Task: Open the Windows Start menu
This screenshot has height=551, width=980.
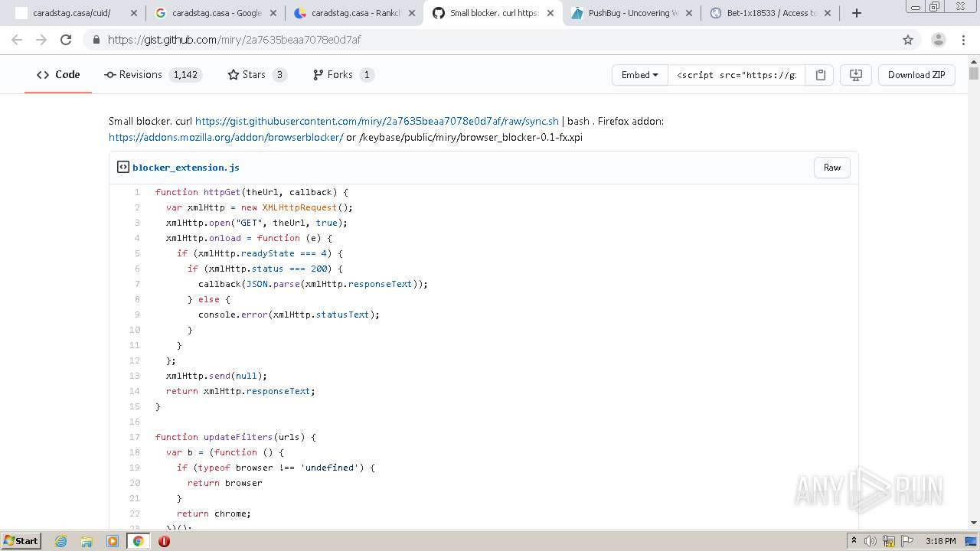Action: [21, 541]
